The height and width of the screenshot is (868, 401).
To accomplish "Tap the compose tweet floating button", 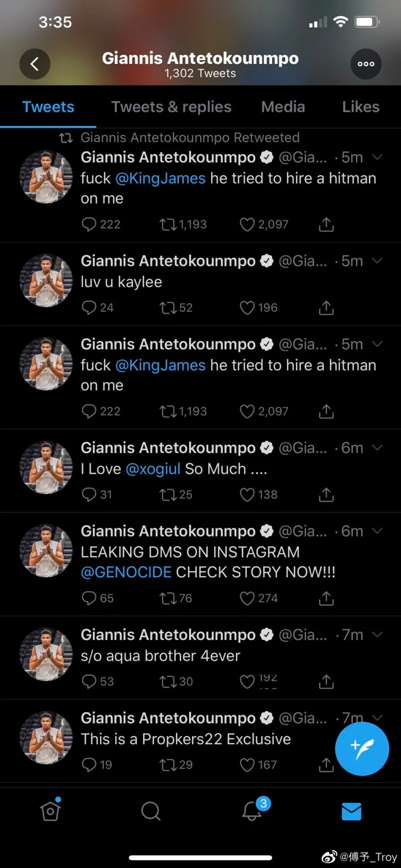I will tap(362, 749).
